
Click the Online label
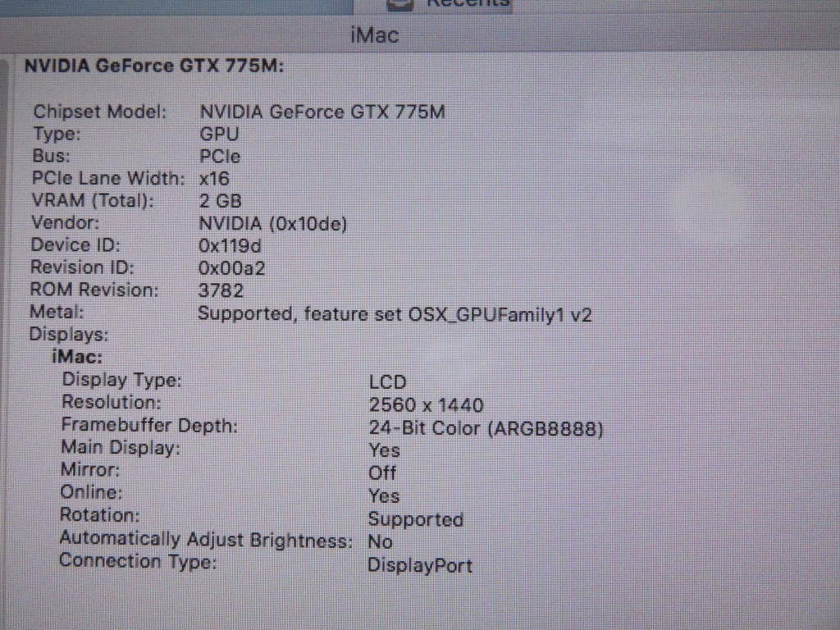91,492
